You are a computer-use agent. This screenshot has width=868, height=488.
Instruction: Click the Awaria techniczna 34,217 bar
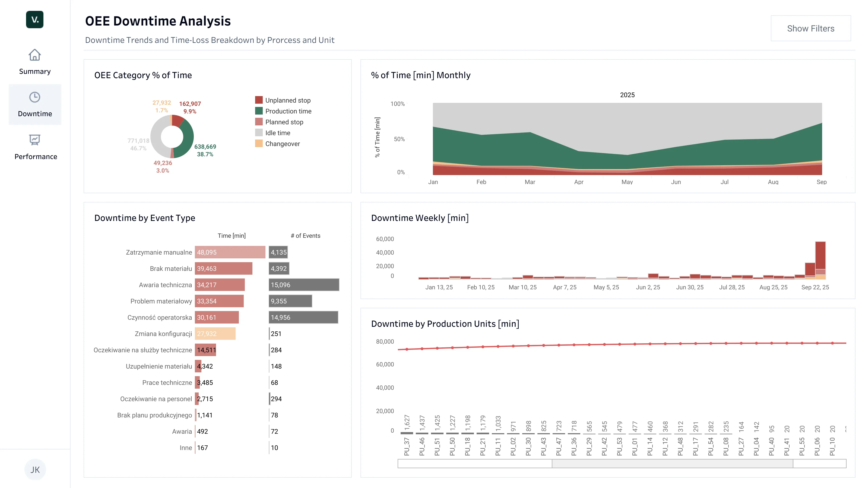pyautogui.click(x=220, y=285)
